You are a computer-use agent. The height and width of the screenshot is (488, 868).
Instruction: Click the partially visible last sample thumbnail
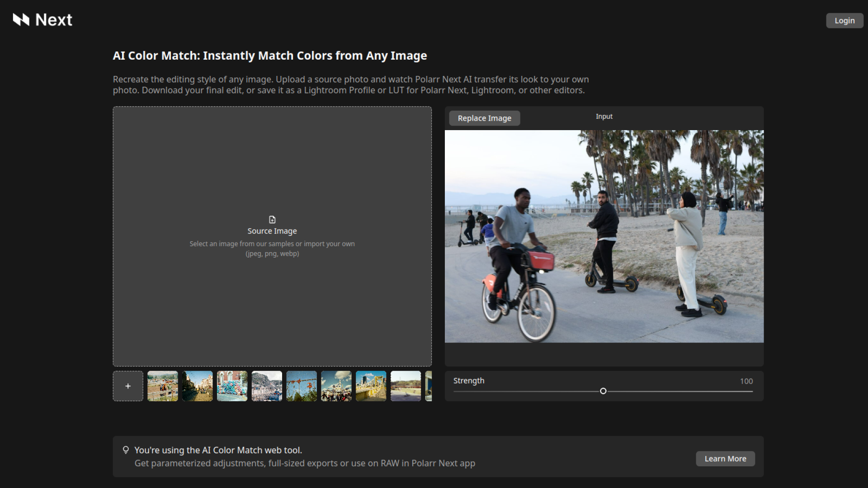(429, 386)
